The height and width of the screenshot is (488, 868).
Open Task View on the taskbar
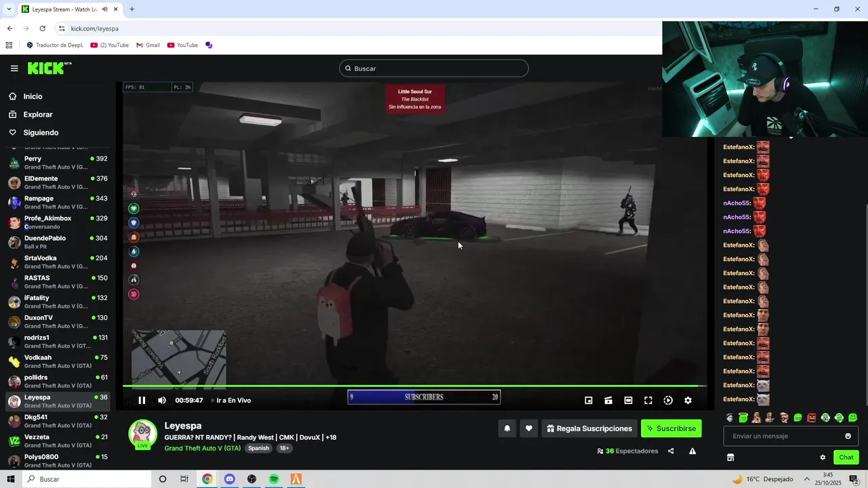coord(184,479)
